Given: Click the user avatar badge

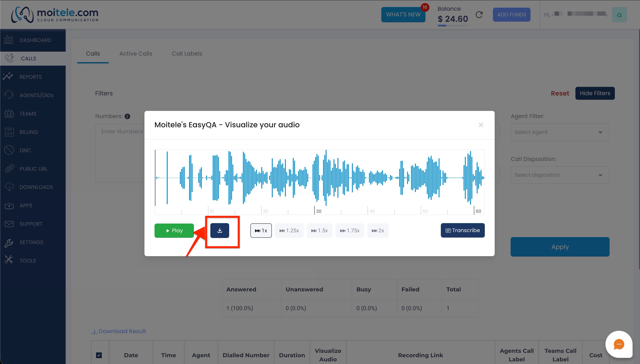Looking at the screenshot, I should [619, 15].
